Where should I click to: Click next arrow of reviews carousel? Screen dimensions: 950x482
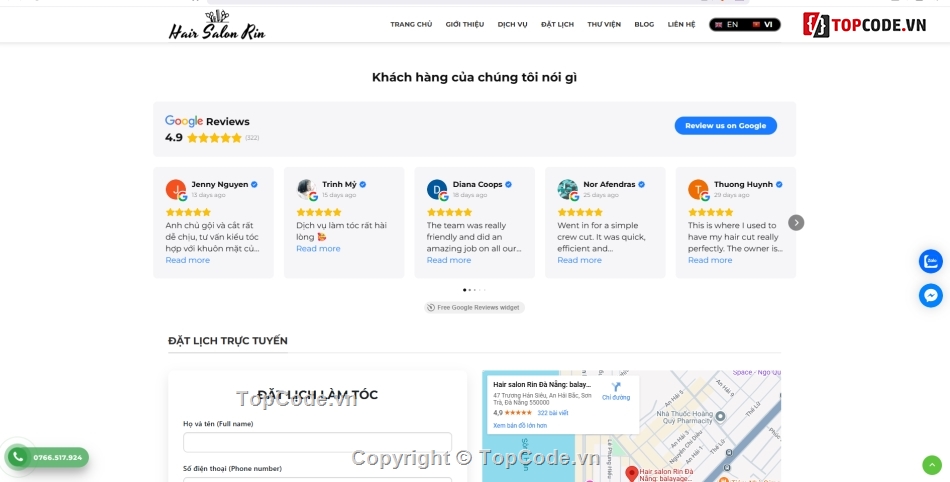(x=796, y=223)
